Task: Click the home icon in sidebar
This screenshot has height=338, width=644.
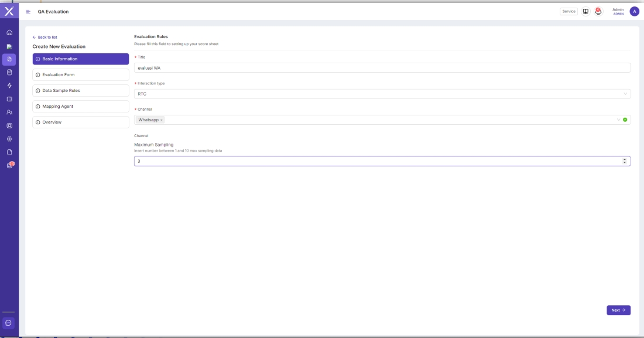Action: click(9, 32)
